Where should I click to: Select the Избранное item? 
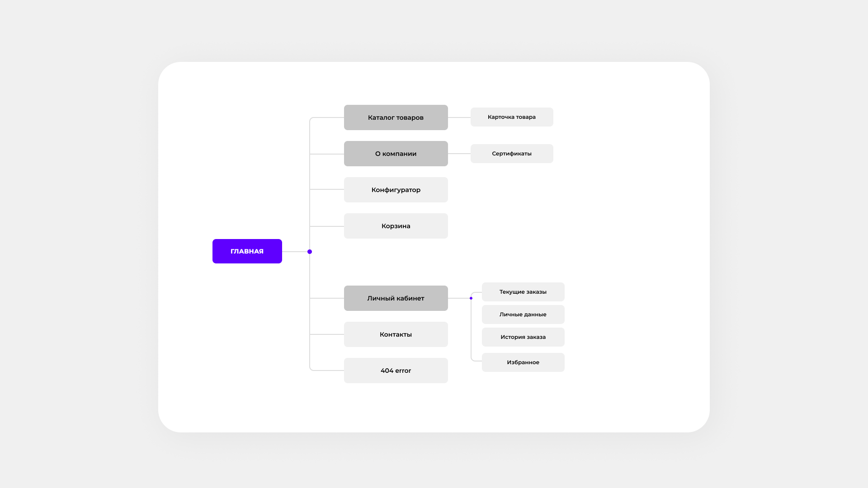tap(523, 362)
